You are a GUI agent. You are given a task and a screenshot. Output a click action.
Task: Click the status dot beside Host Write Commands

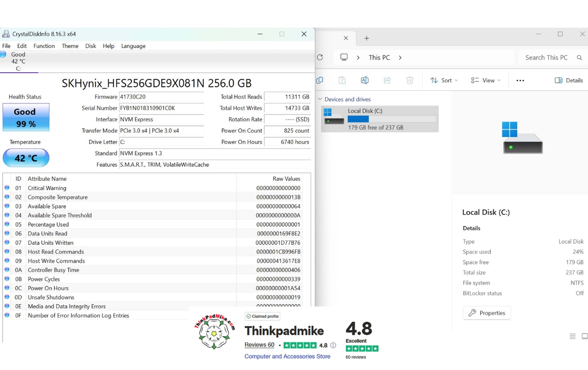tap(7, 260)
